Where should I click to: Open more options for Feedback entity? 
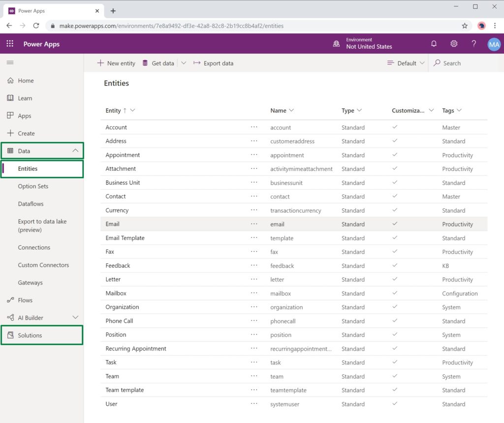click(x=254, y=265)
